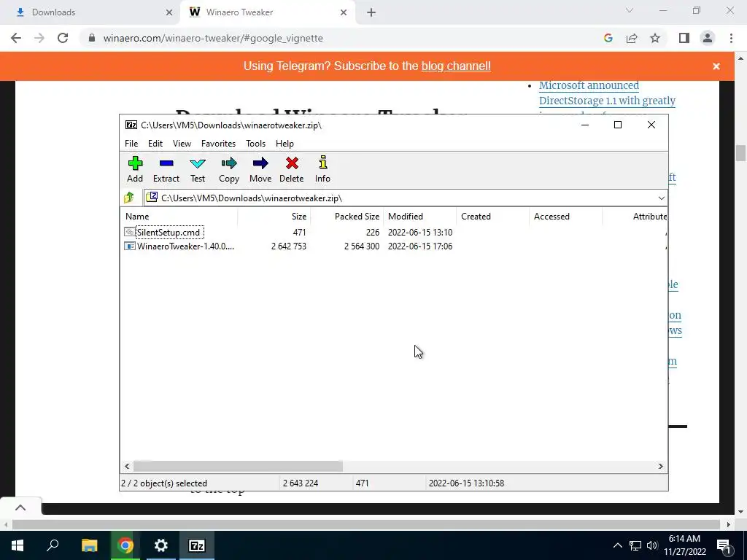Expand the 7-Zip address path dropdown
Image resolution: width=747 pixels, height=560 pixels.
click(661, 198)
